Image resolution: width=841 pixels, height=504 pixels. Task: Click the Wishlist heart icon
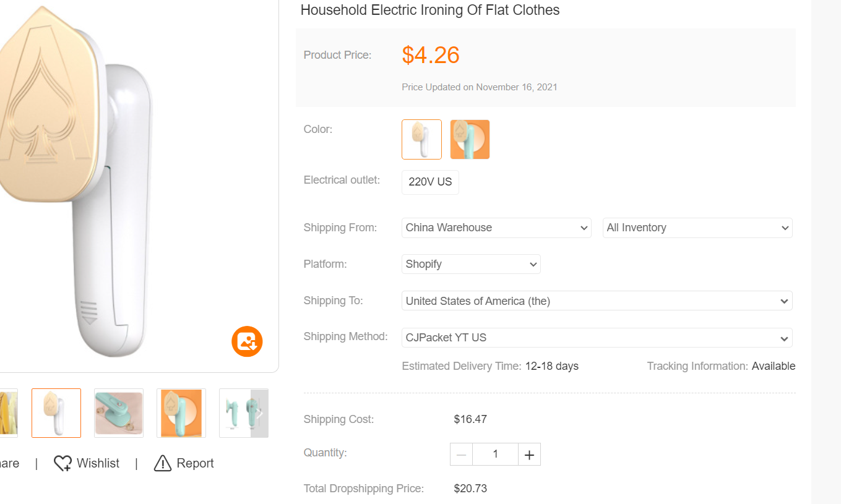(63, 463)
